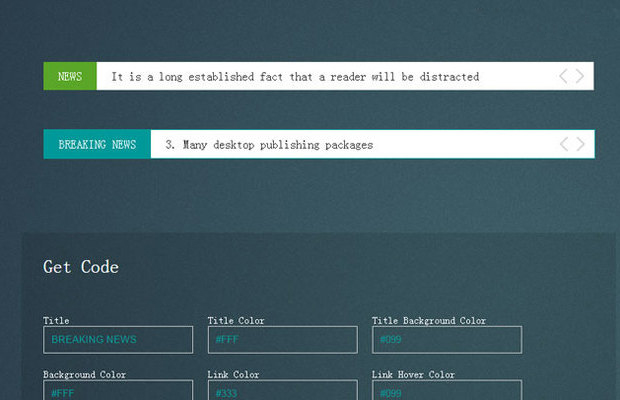Focus the Title Color field
This screenshot has width=620, height=400.
[x=283, y=340]
